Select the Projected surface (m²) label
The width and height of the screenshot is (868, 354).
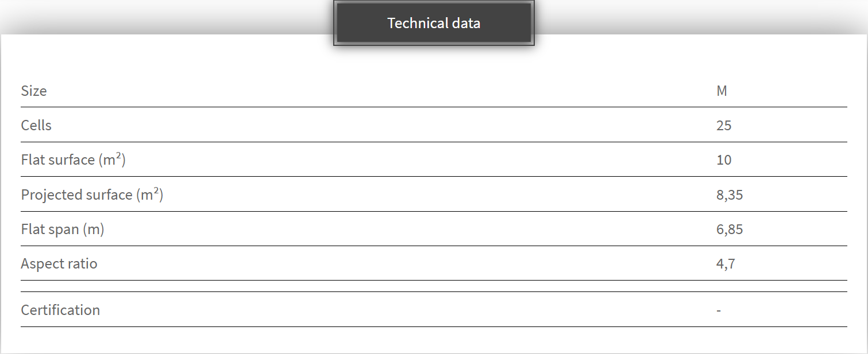92,194
